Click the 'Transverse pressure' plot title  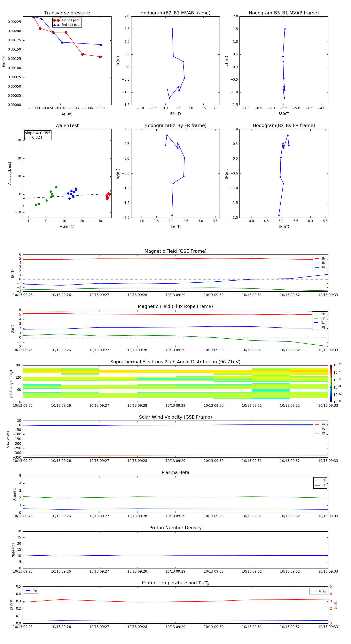click(67, 13)
